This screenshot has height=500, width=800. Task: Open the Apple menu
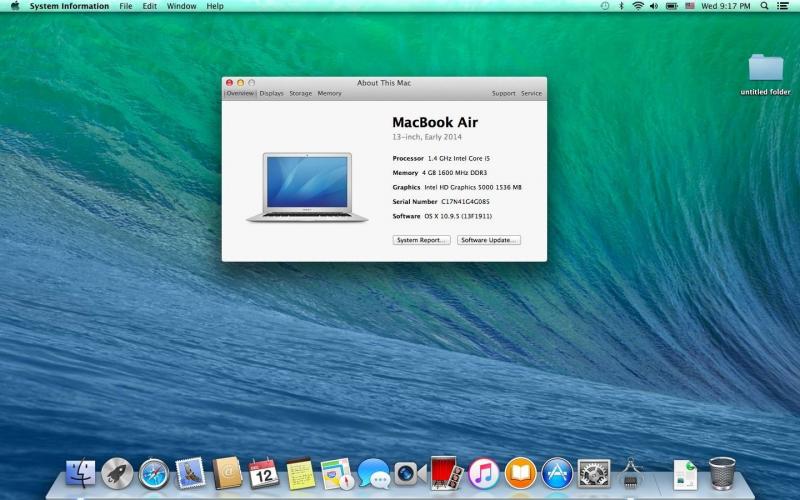click(x=15, y=6)
